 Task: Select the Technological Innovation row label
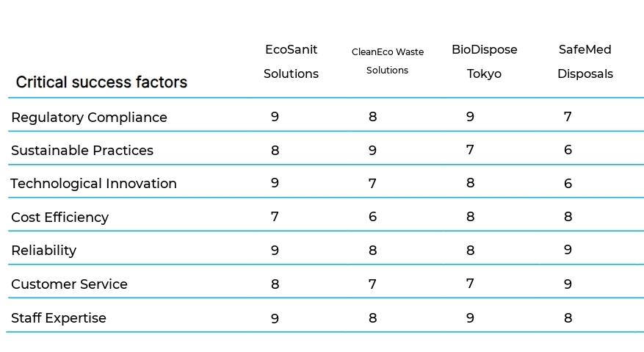pyautogui.click(x=93, y=184)
